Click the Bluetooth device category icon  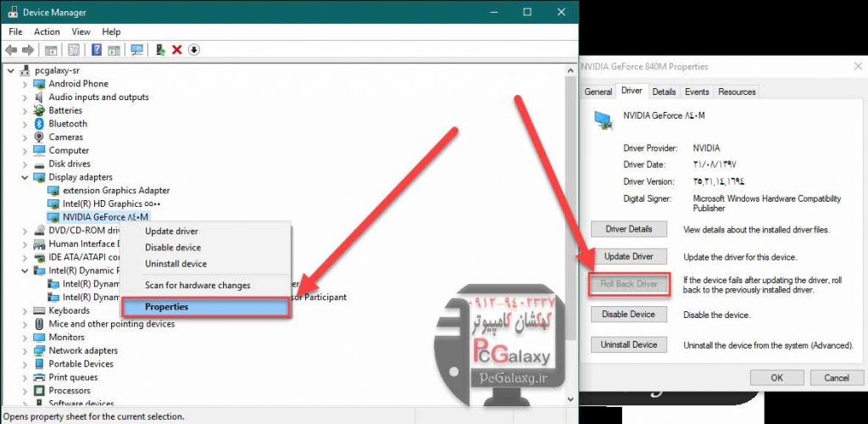point(39,124)
